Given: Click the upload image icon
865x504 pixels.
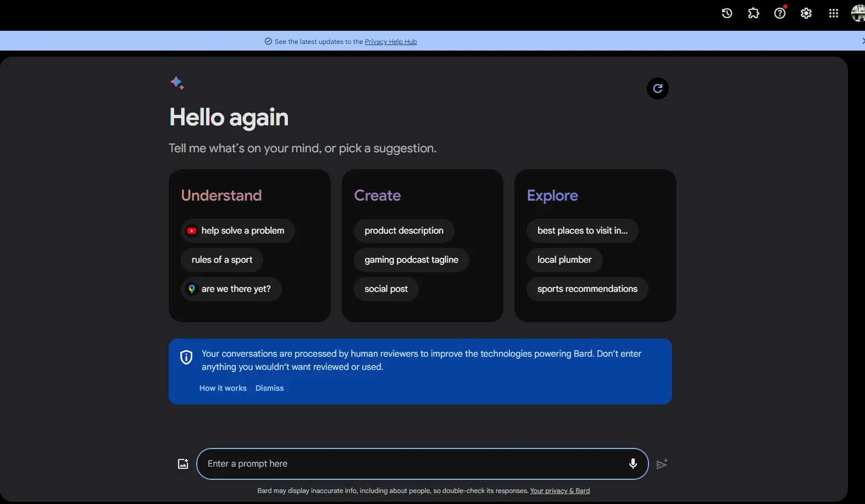Looking at the screenshot, I should (x=183, y=464).
